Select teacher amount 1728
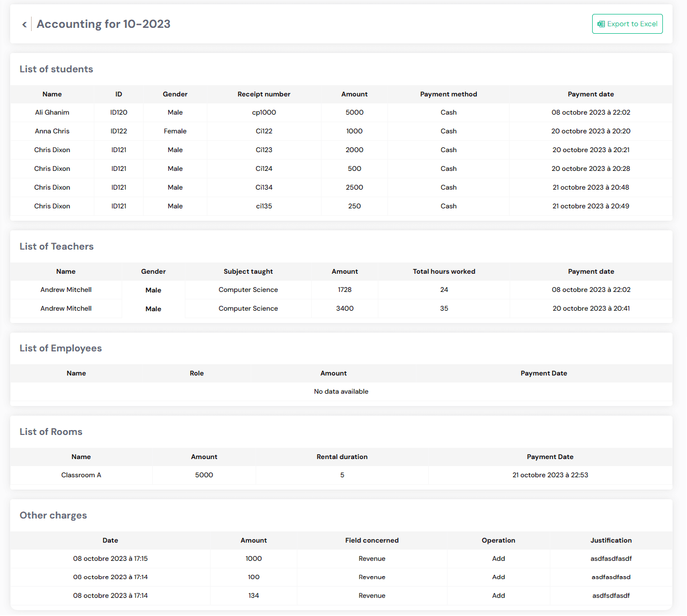The width and height of the screenshot is (687, 616). pos(345,290)
